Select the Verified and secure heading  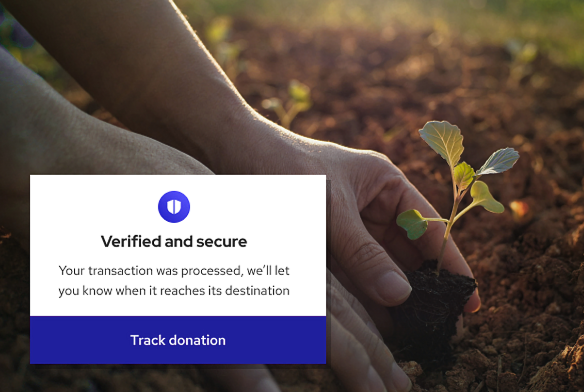click(174, 241)
